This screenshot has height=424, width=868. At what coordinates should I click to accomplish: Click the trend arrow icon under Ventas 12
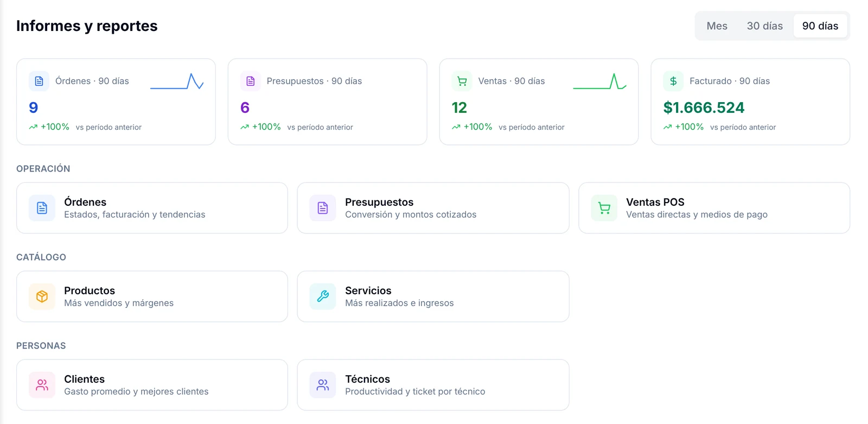(x=456, y=127)
